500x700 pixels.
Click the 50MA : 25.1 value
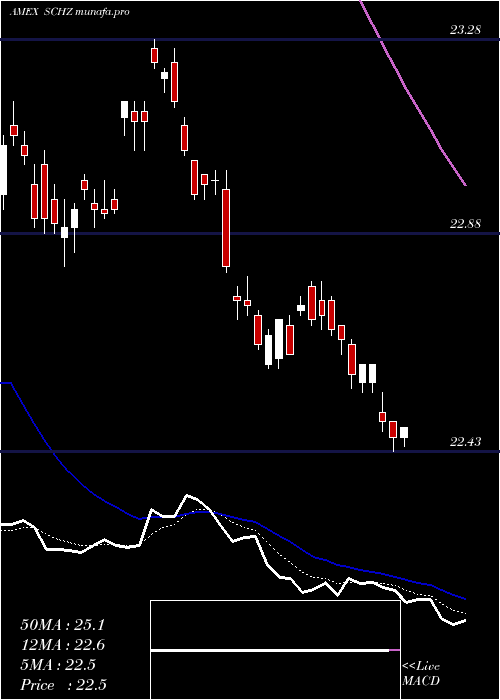pyautogui.click(x=62, y=625)
